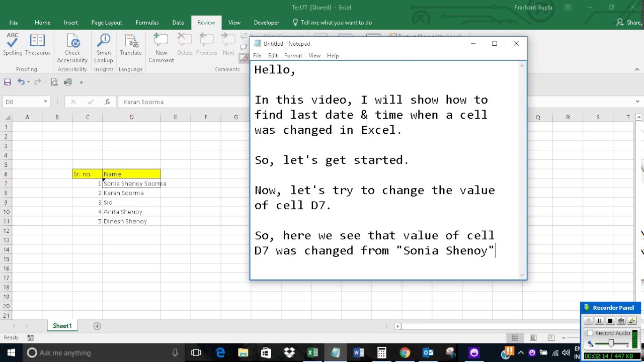Select cell containing Sid
644x362 pixels.
tap(131, 202)
